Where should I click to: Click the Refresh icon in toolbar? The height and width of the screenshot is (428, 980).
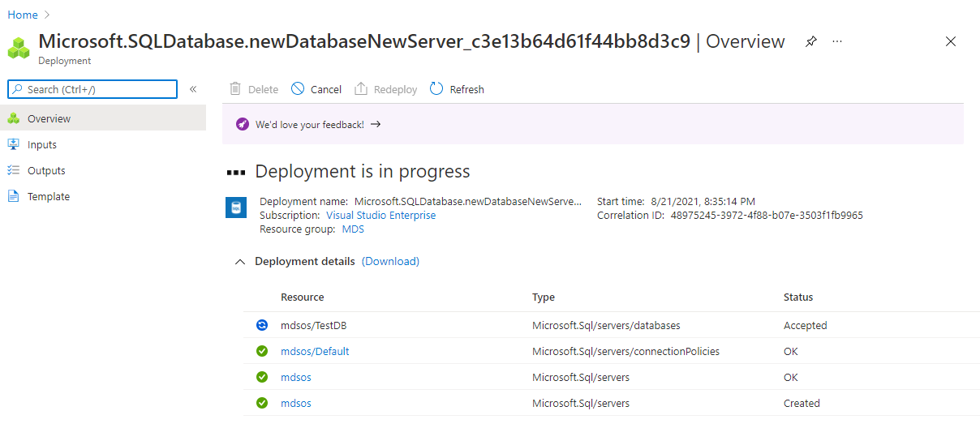coord(436,89)
